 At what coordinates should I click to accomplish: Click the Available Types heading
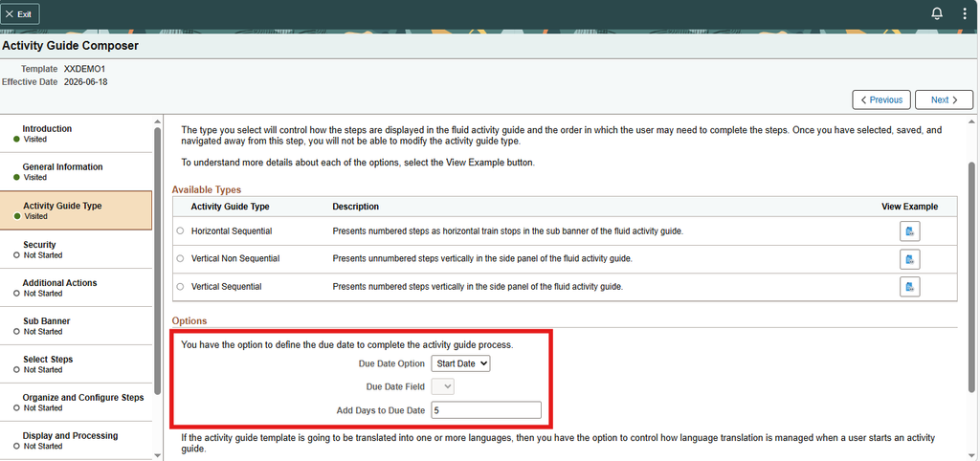[207, 190]
